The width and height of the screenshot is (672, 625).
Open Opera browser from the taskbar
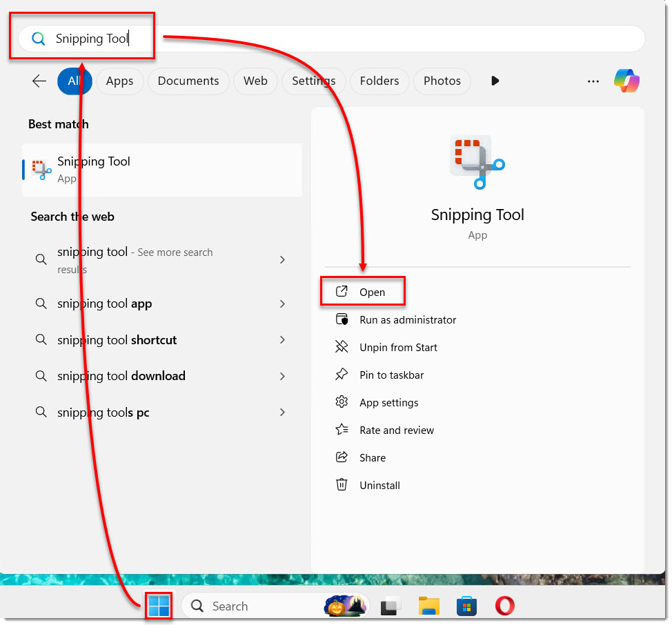click(504, 606)
